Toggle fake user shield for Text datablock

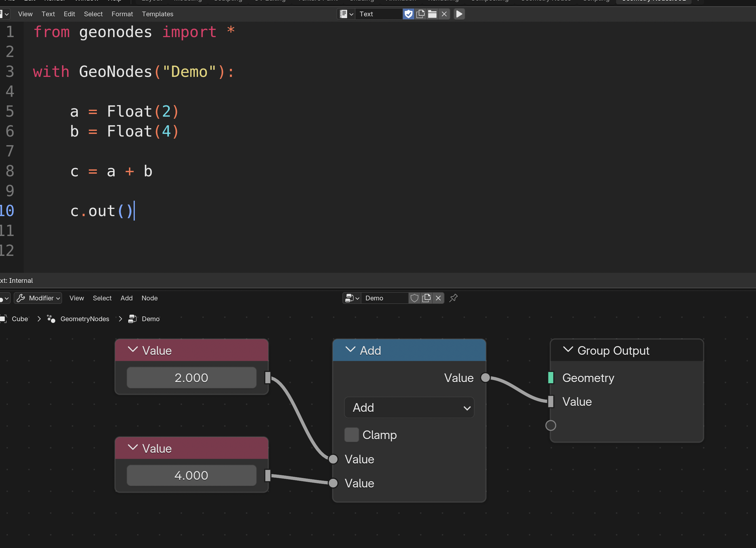pos(408,14)
